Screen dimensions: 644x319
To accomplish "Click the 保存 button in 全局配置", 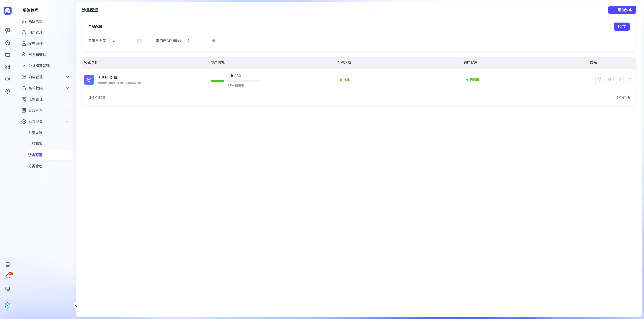I will coord(621,26).
